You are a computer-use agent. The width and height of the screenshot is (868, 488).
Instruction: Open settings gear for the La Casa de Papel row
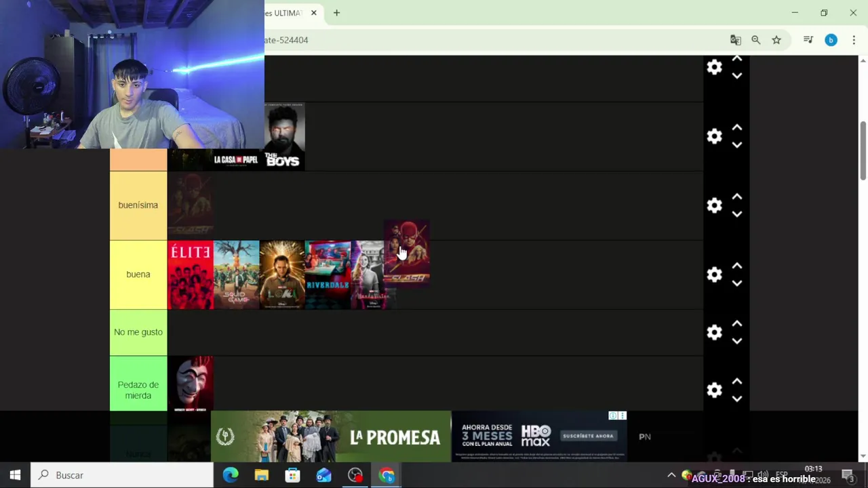click(x=714, y=136)
